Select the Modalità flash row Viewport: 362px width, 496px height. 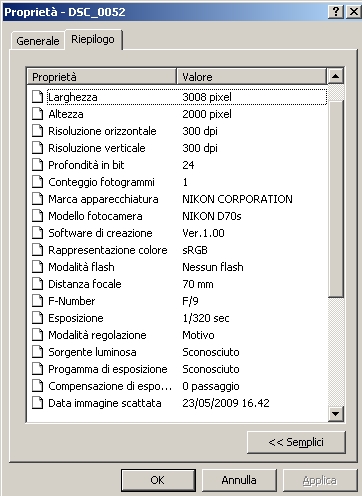(x=177, y=267)
